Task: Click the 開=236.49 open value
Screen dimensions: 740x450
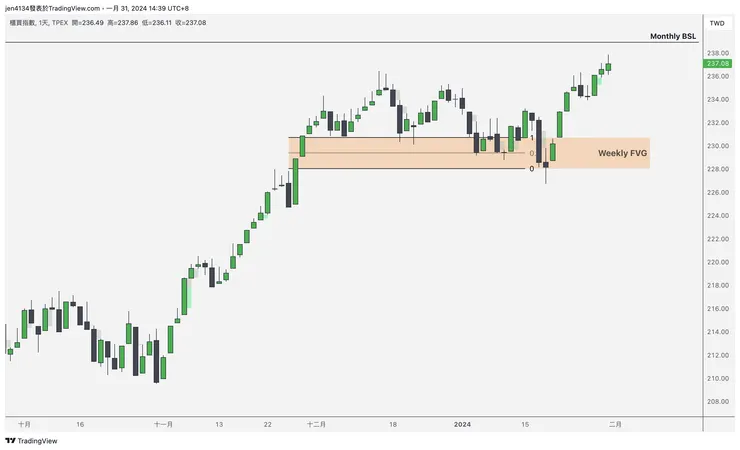Action: point(89,21)
